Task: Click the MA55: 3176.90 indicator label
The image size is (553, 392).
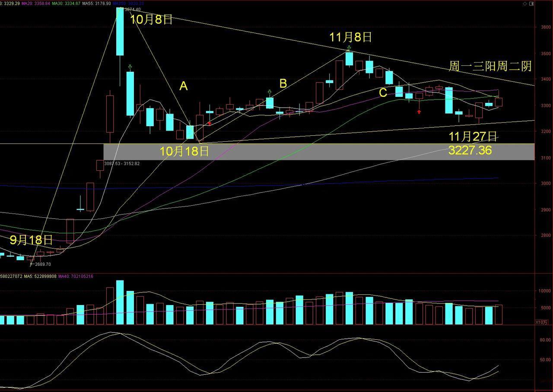Action: pos(96,3)
